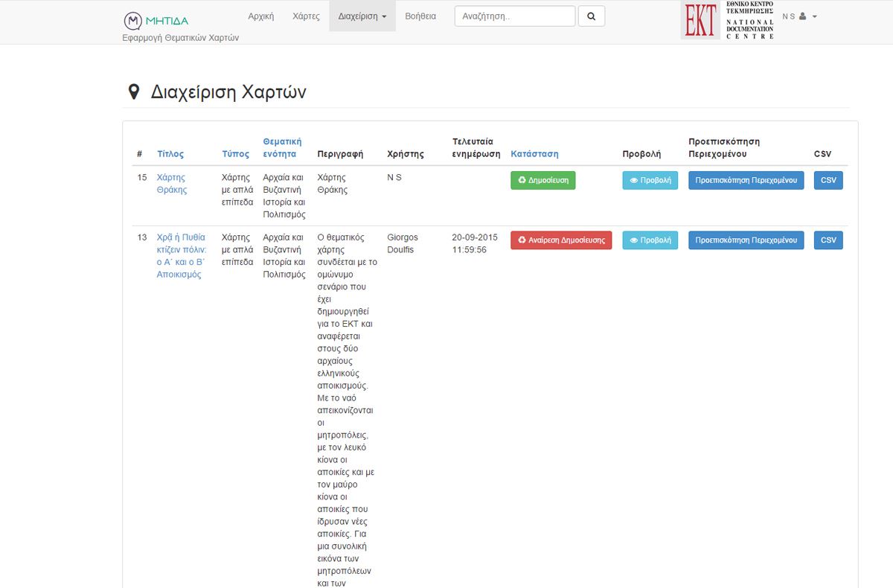Download CSV for map 13
The width and height of the screenshot is (893, 588).
(828, 240)
